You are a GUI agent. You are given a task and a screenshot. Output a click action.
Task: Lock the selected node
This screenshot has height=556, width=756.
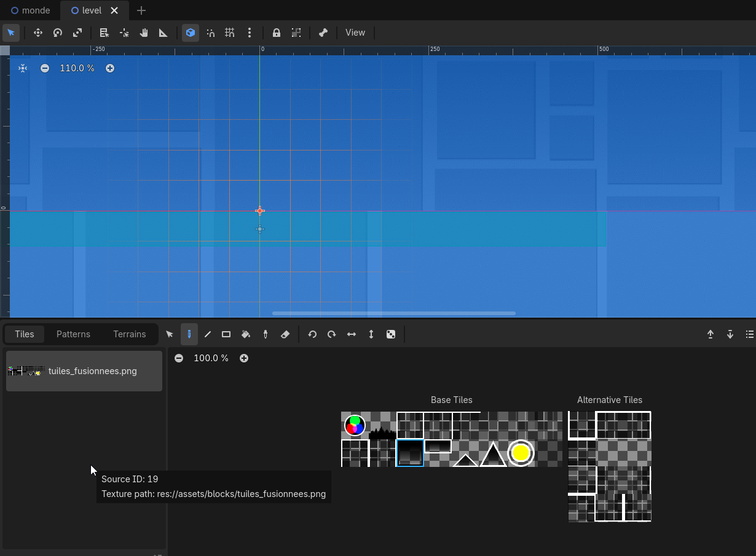(277, 33)
